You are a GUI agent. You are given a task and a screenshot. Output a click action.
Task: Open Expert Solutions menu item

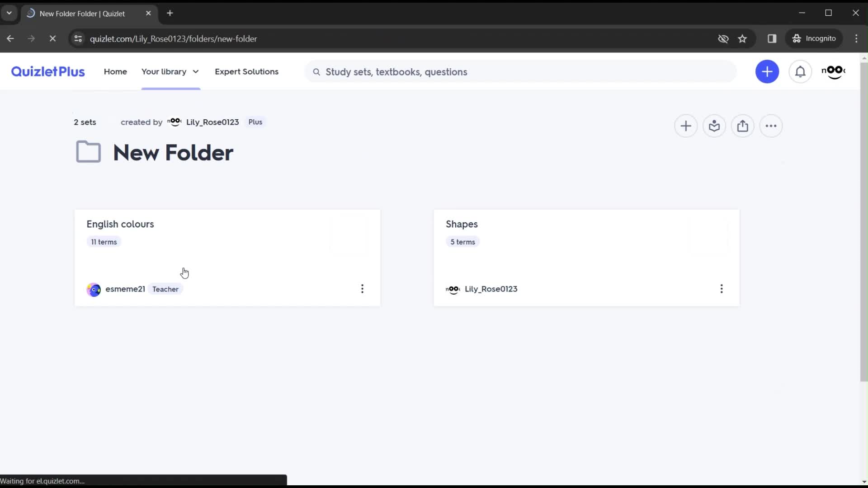click(x=247, y=71)
